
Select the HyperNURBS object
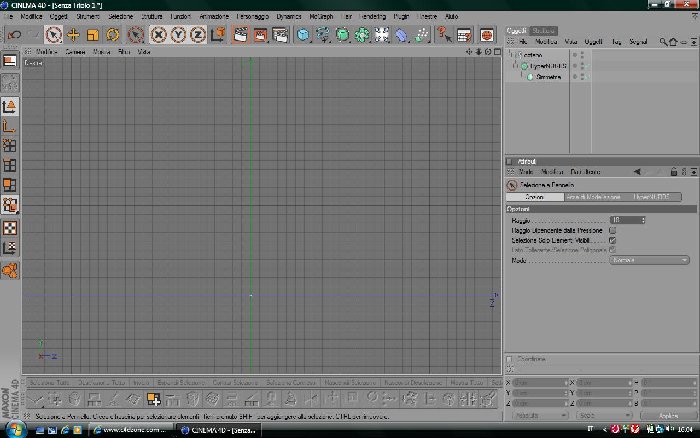click(548, 66)
